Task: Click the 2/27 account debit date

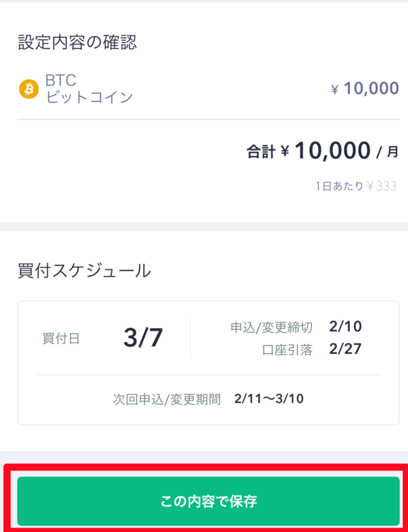Action: pyautogui.click(x=345, y=350)
